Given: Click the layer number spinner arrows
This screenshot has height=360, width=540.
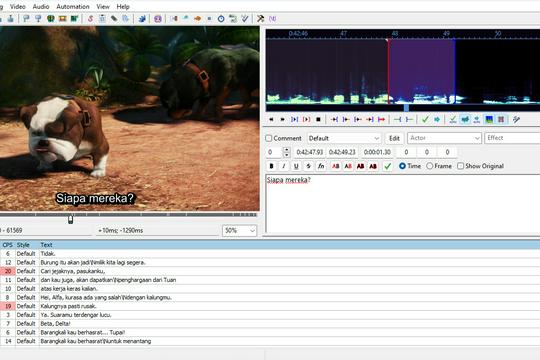Looking at the screenshot, I should pyautogui.click(x=287, y=152).
